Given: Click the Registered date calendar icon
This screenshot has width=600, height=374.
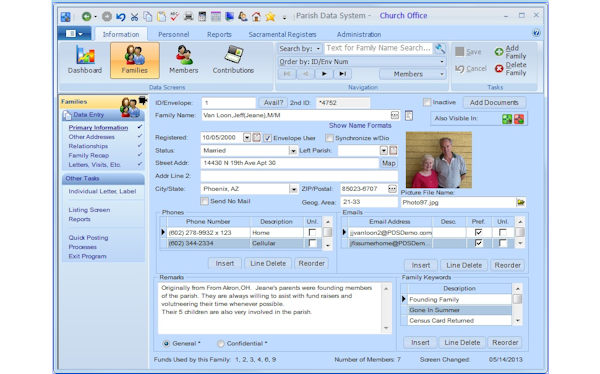Looking at the screenshot, I should click(x=256, y=138).
